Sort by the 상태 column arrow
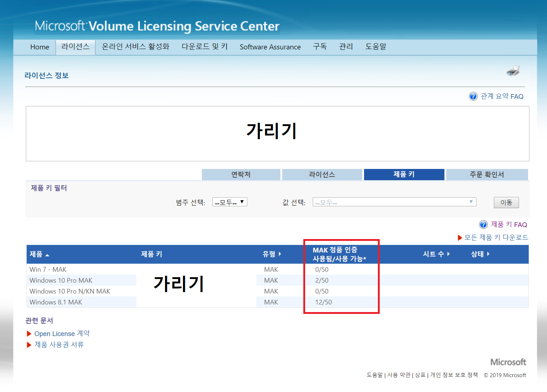Screen dimensions: 547x392 pos(488,254)
